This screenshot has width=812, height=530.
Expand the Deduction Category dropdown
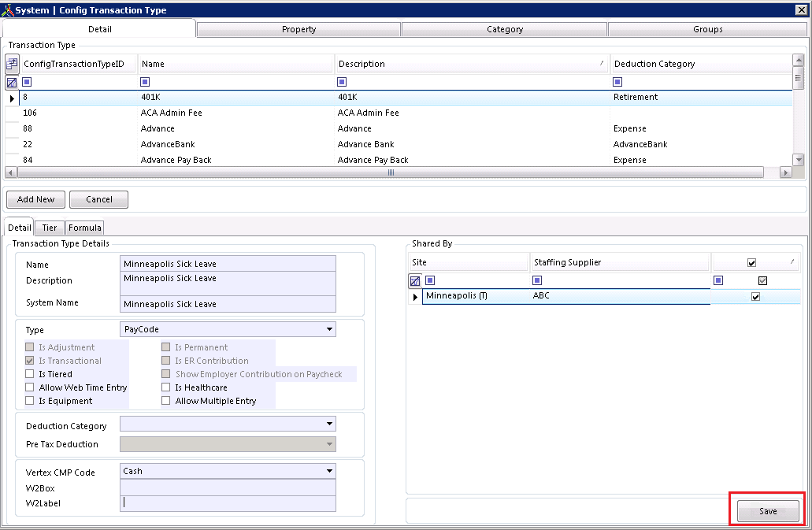point(329,424)
